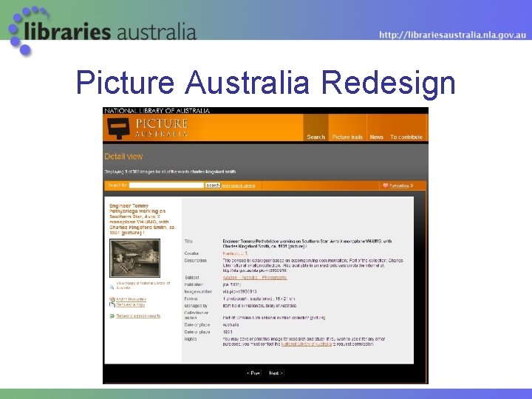
Task: Open the Request a copy link
Action: (x=130, y=304)
